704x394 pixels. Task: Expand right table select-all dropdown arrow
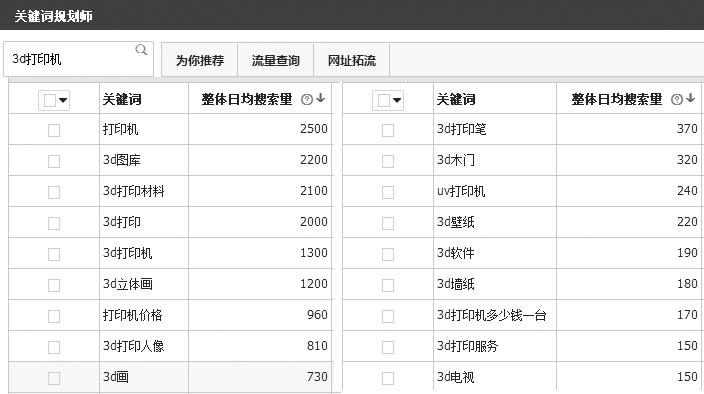[397, 100]
